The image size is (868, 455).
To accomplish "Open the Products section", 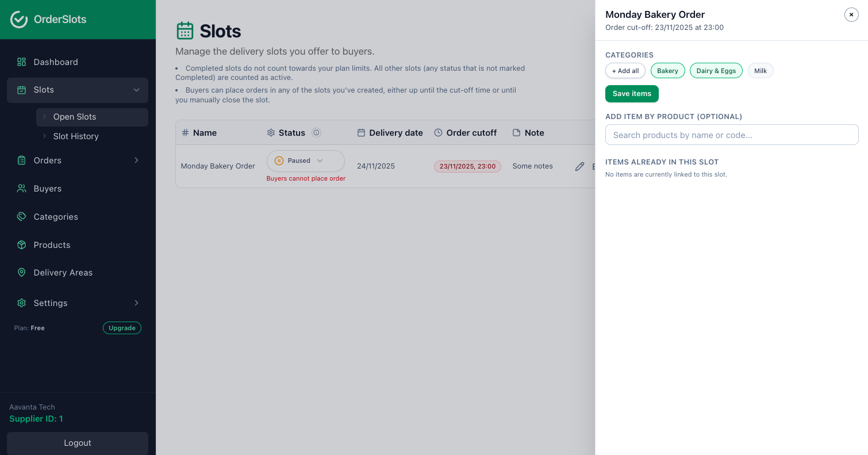I will (52, 245).
